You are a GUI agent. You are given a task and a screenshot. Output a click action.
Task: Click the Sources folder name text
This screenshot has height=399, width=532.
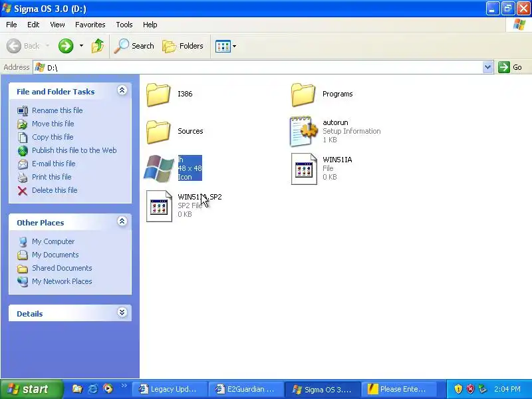190,131
